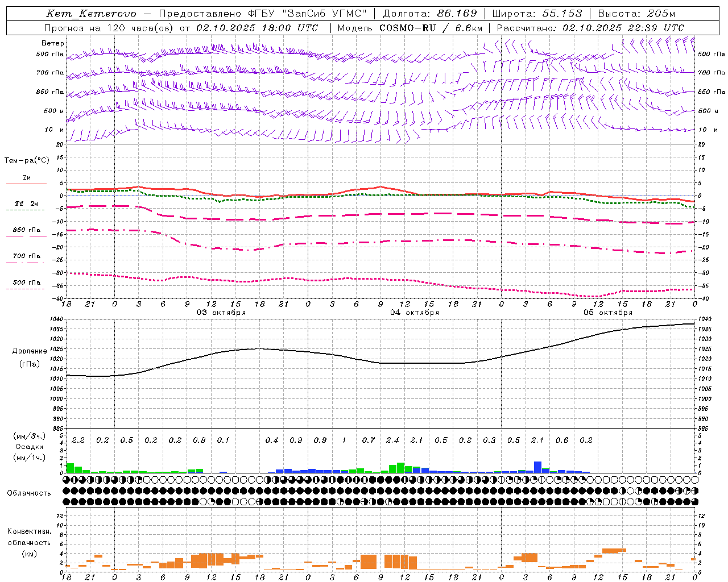Click the 3-hour precipitation value 0.6

coord(562,440)
